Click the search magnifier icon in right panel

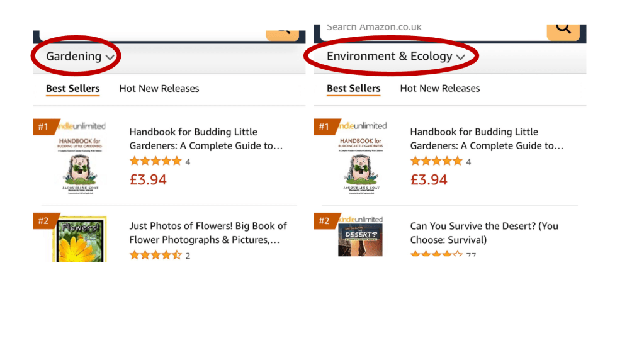click(x=563, y=29)
